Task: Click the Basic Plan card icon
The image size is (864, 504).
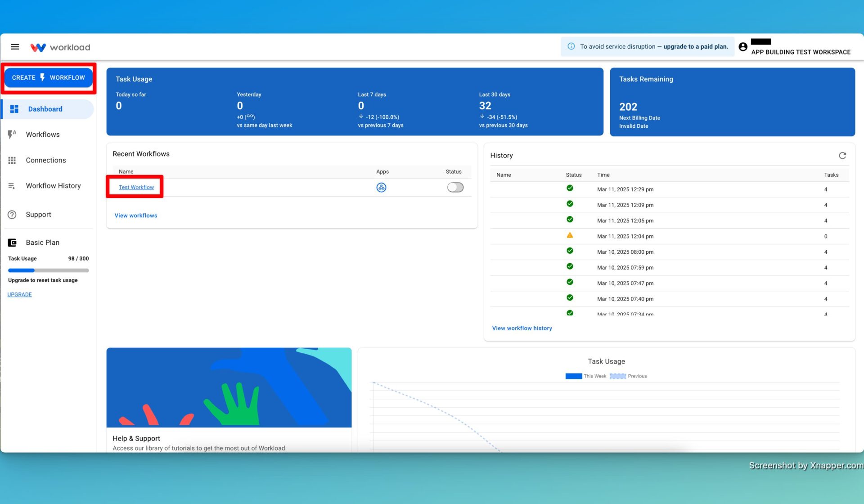Action: (12, 242)
